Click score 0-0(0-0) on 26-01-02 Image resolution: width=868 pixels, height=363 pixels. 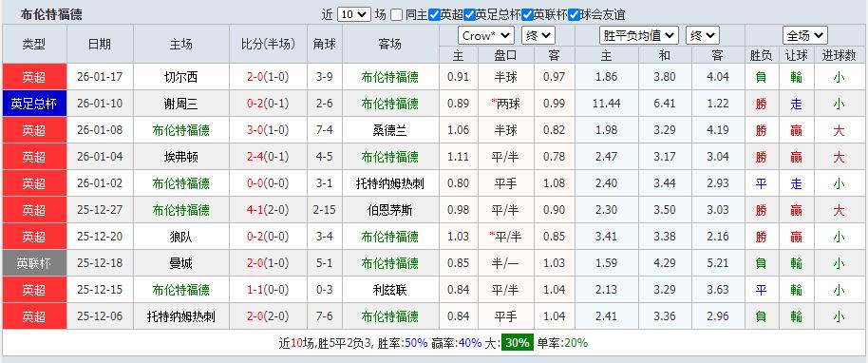click(x=268, y=183)
